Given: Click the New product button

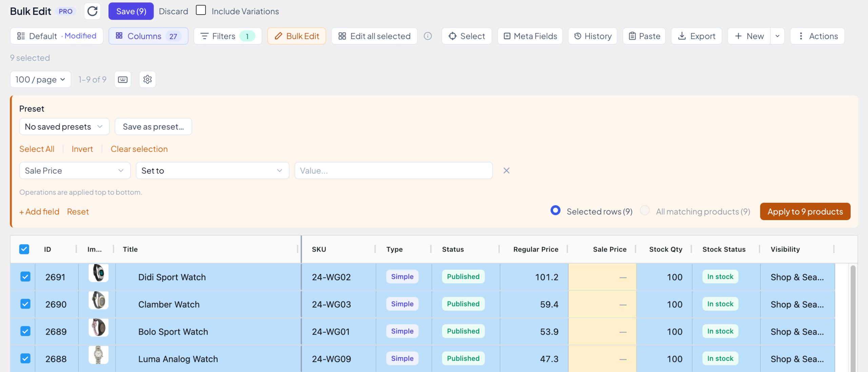Looking at the screenshot, I should 749,36.
